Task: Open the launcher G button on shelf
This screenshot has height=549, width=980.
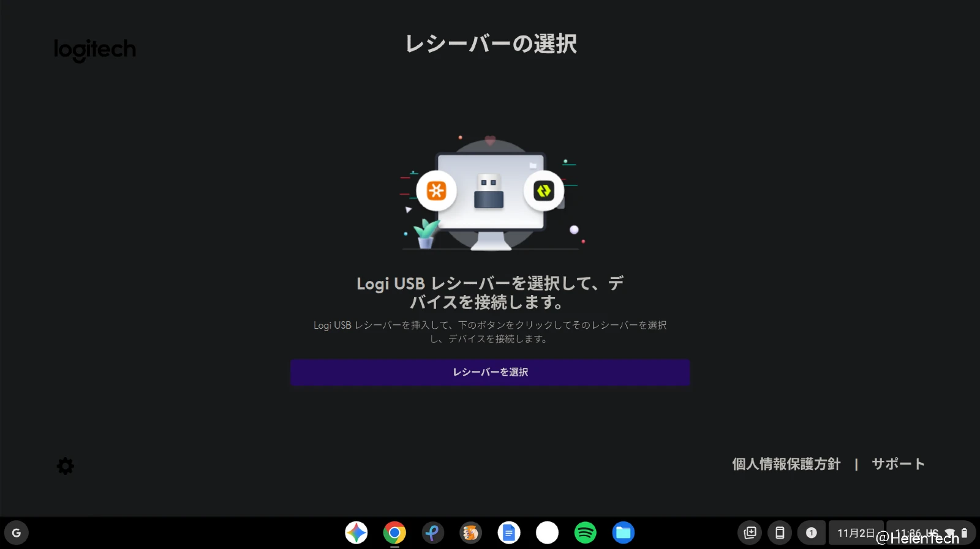Action: point(17,532)
